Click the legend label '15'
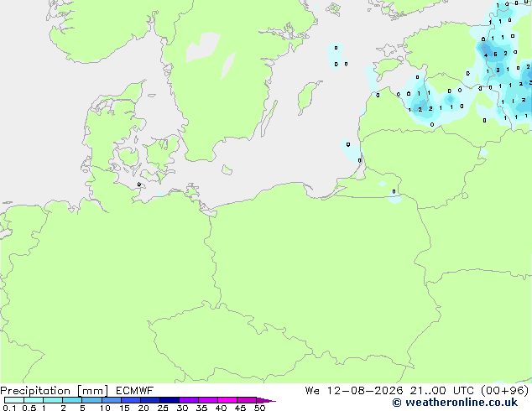Screen dimensions: 532x411 point(124,408)
